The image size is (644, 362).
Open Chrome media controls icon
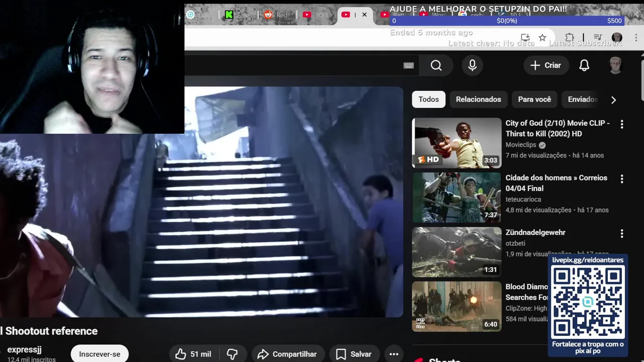pos(598,38)
